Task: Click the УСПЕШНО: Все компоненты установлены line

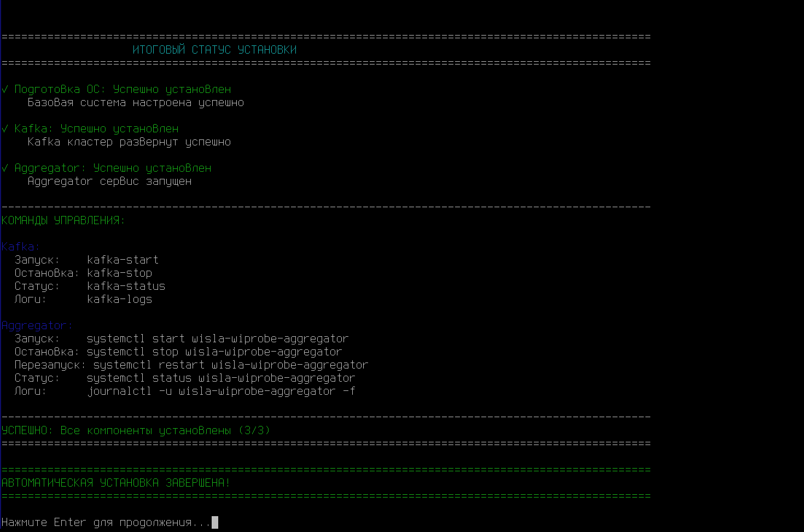Action: (x=136, y=430)
